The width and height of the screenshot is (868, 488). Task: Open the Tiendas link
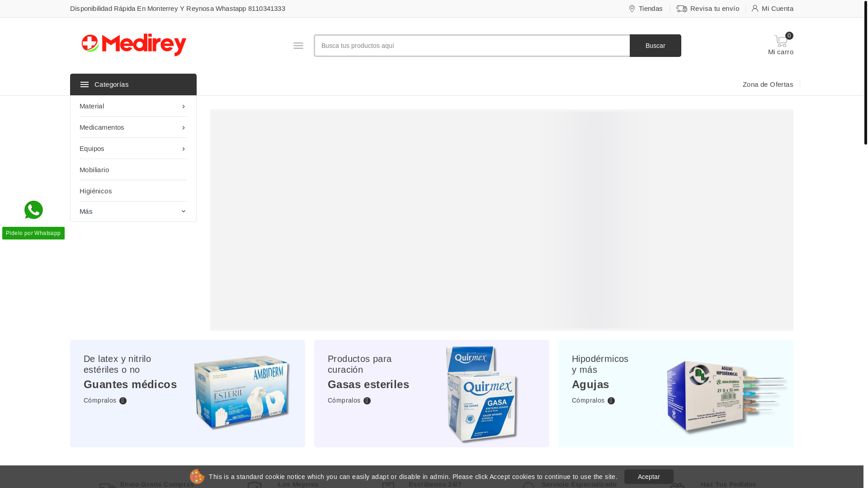tap(651, 9)
